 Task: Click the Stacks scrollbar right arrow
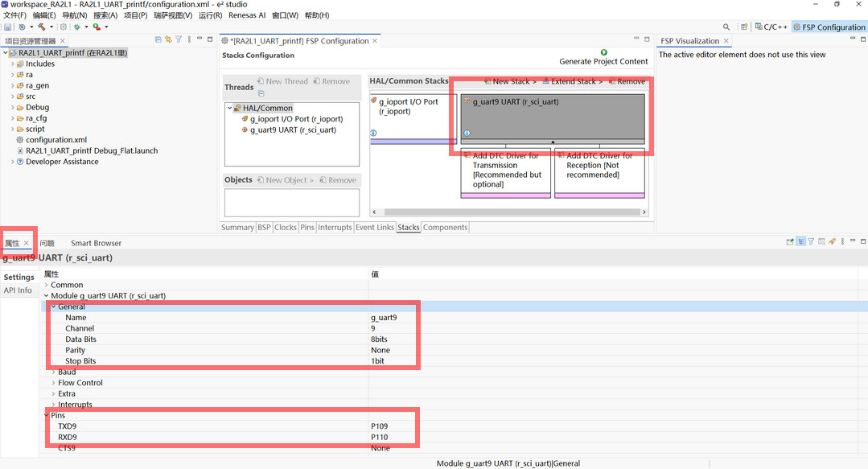644,212
